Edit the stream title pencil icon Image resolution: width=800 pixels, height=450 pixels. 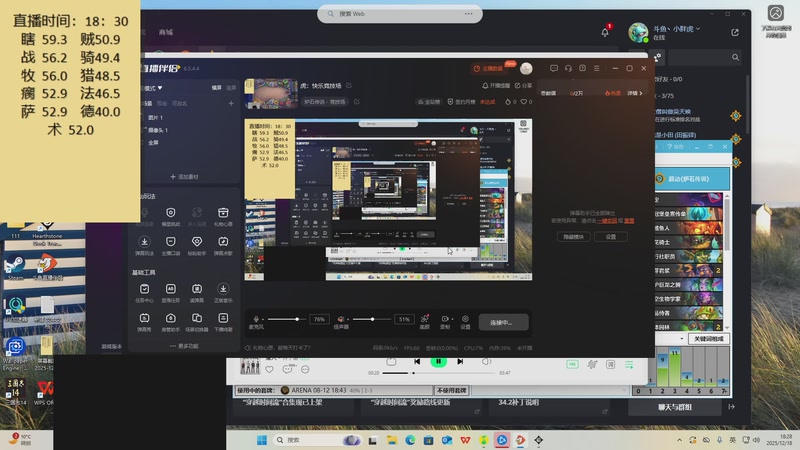(349, 86)
